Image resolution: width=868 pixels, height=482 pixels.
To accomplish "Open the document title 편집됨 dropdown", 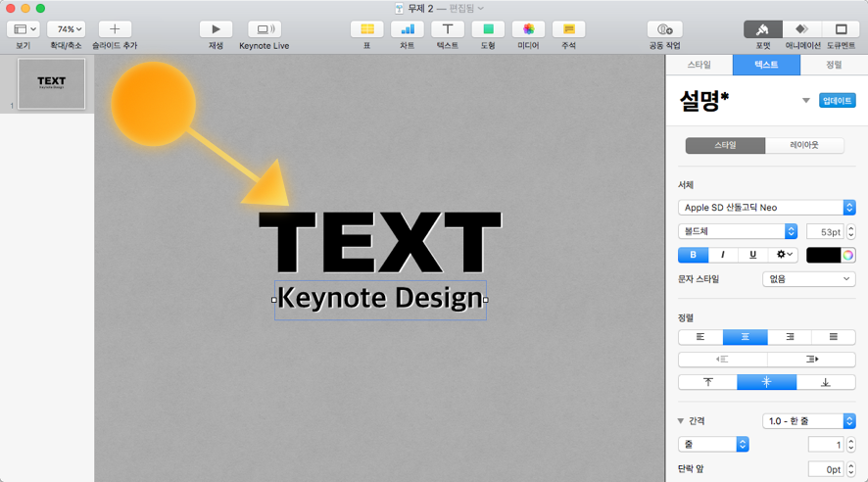I will click(466, 8).
